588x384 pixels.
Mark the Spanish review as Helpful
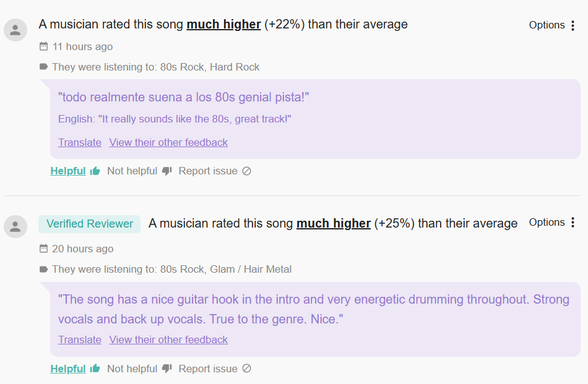click(68, 171)
